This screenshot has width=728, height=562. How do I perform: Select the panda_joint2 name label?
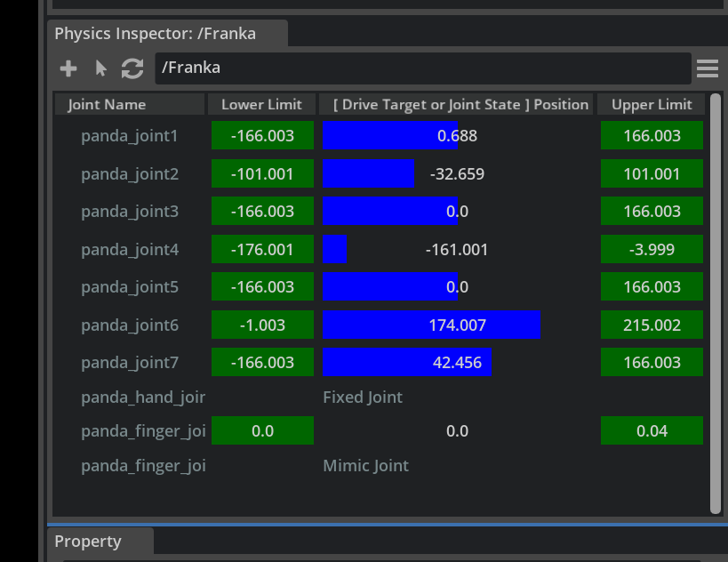coord(130,174)
